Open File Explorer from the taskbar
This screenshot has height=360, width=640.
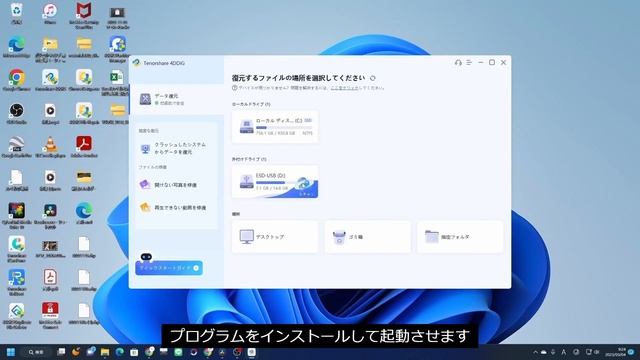pyautogui.click(x=105, y=352)
